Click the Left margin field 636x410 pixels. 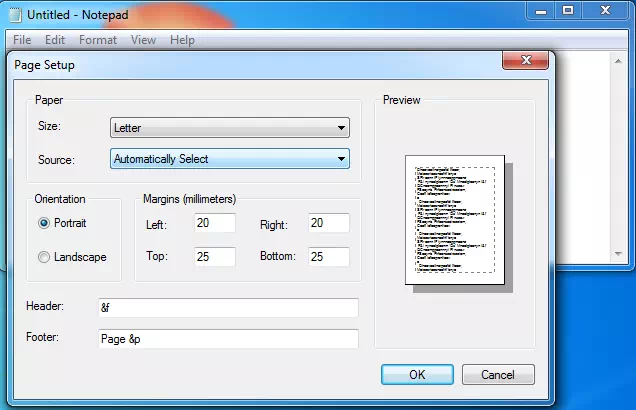click(215, 223)
